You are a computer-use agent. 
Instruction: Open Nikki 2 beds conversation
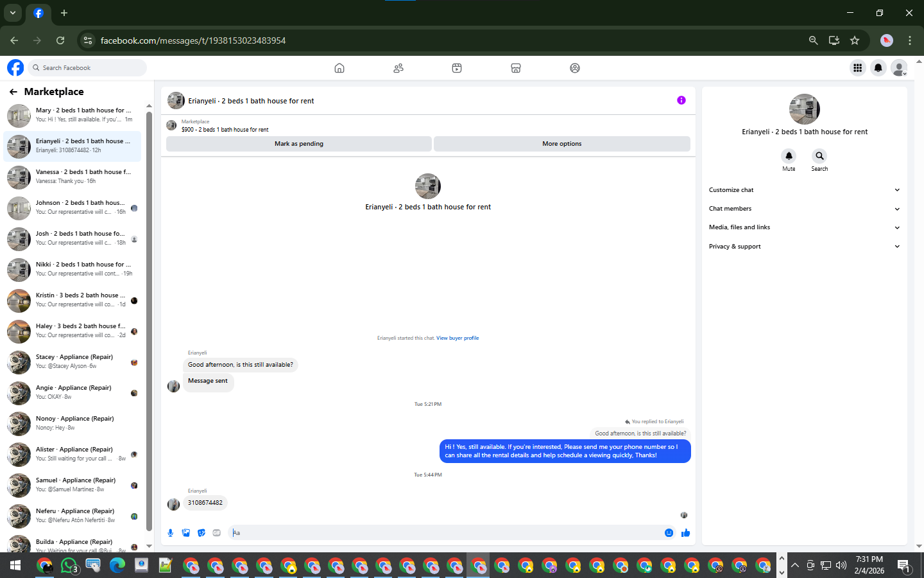click(72, 270)
